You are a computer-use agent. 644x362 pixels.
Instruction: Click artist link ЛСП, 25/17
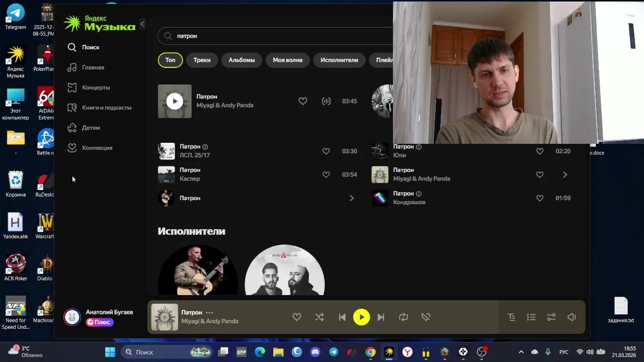[195, 155]
